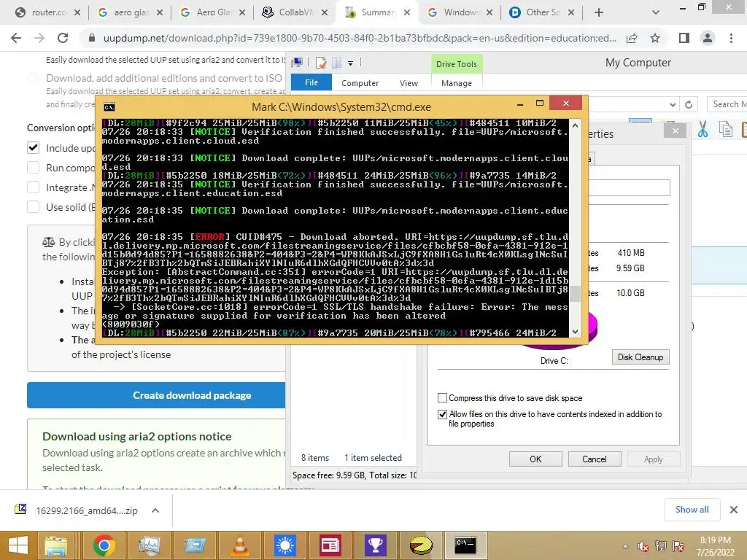The height and width of the screenshot is (560, 747).
Task: Reload the uupdump page
Action: (x=63, y=38)
